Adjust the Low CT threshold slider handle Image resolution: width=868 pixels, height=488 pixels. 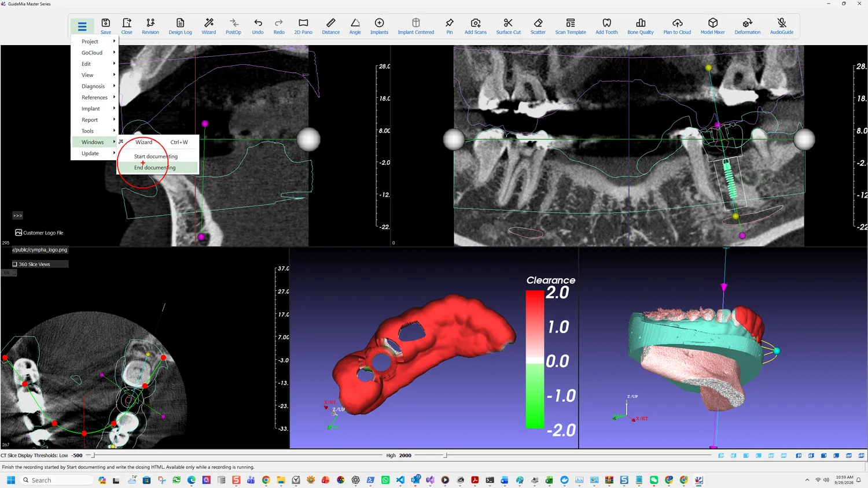[94, 456]
